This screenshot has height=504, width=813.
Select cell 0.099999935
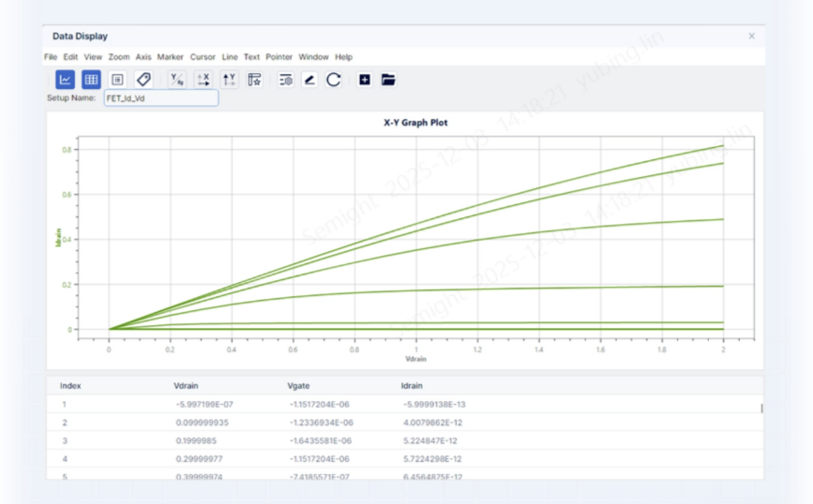tap(203, 422)
